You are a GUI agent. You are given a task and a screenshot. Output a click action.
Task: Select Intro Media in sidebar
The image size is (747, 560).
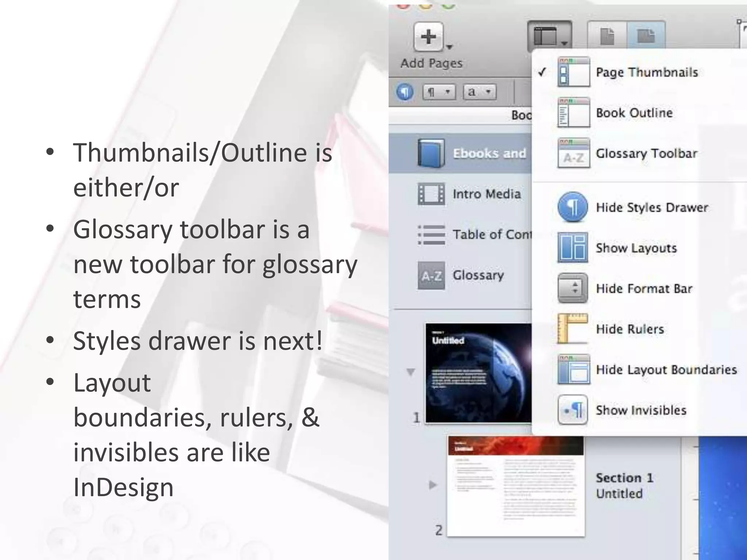tap(460, 194)
